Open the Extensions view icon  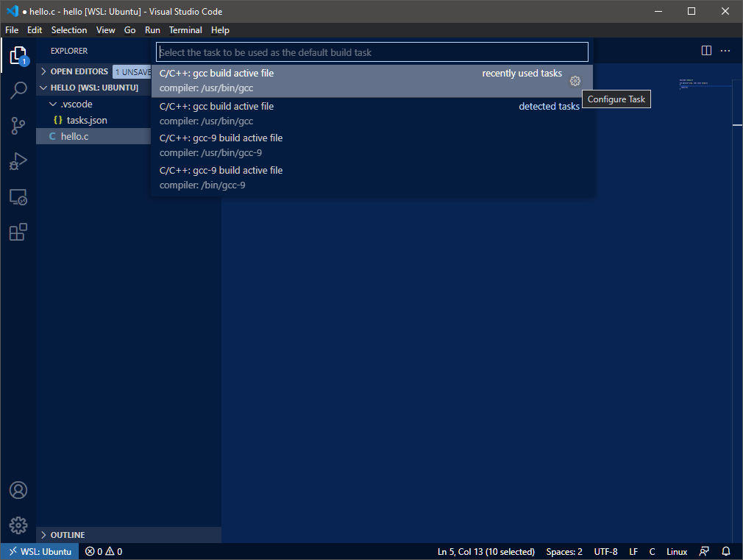[x=18, y=232]
